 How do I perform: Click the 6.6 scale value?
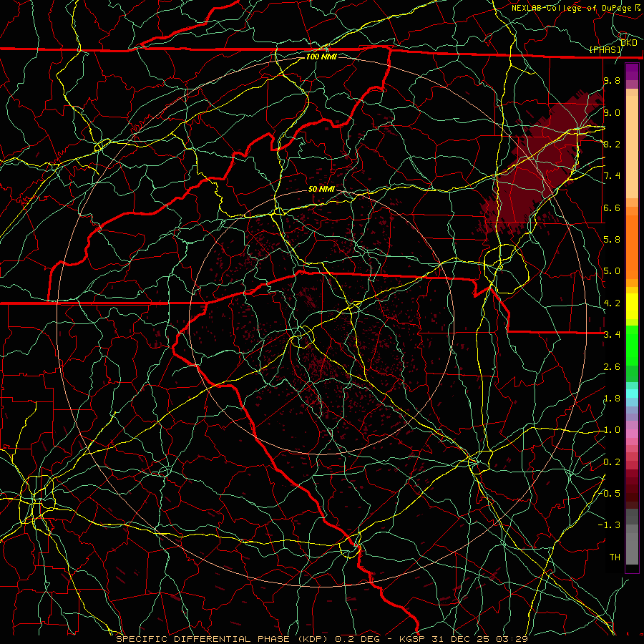(612, 208)
